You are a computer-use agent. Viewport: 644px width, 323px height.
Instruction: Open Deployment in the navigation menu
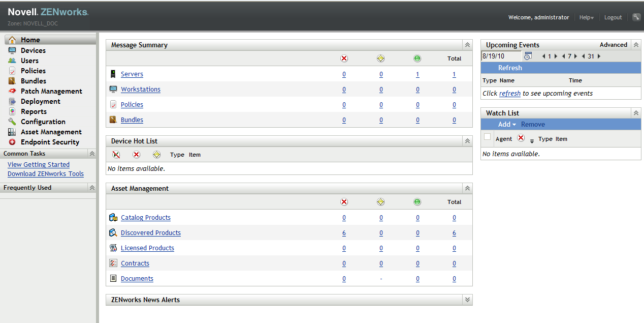tap(41, 101)
